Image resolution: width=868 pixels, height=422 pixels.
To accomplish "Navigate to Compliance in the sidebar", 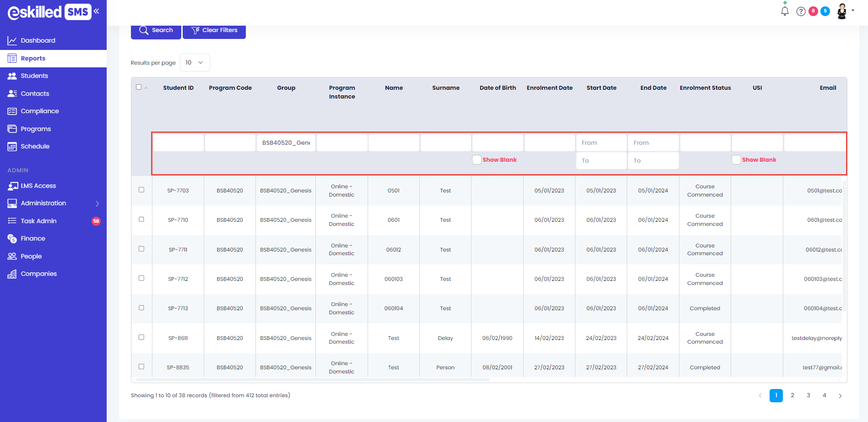I will [40, 111].
